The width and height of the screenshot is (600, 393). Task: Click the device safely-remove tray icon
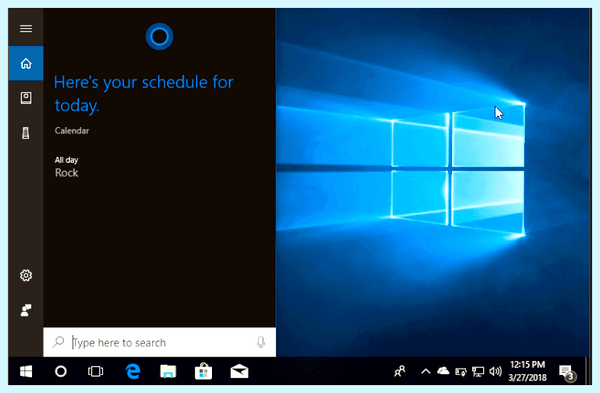[461, 372]
